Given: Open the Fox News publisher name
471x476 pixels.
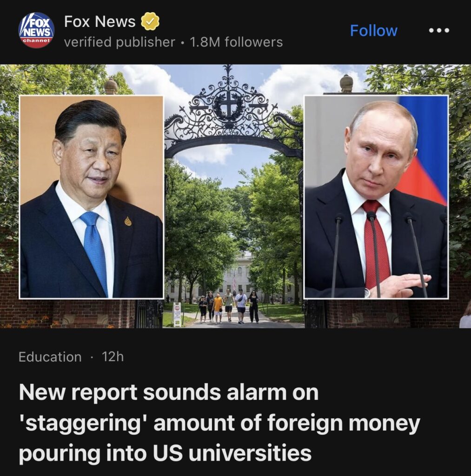Looking at the screenshot, I should [100, 21].
